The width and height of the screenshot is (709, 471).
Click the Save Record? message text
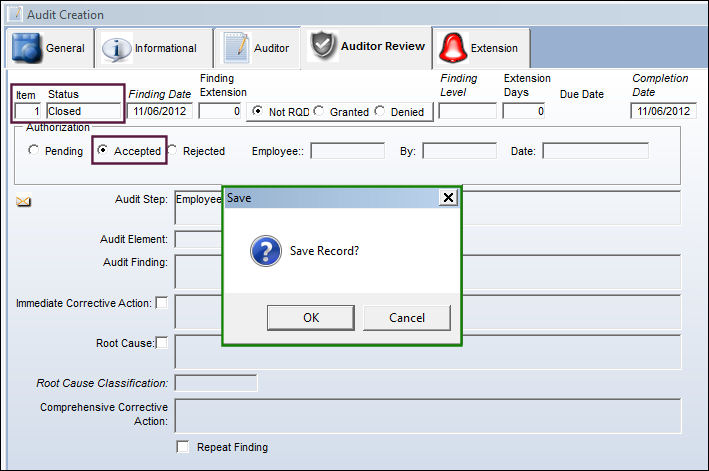tap(324, 251)
